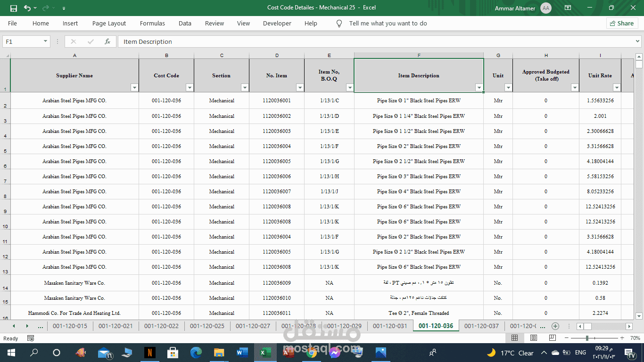This screenshot has height=362, width=644.
Task: Open Item No, B.O.Q filter dropdown
Action: (x=350, y=87)
